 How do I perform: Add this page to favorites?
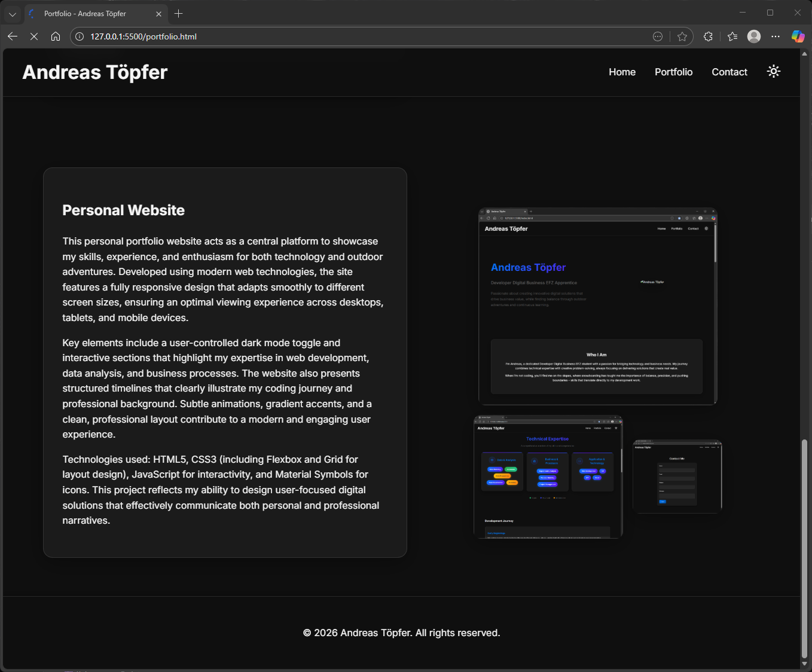(682, 36)
